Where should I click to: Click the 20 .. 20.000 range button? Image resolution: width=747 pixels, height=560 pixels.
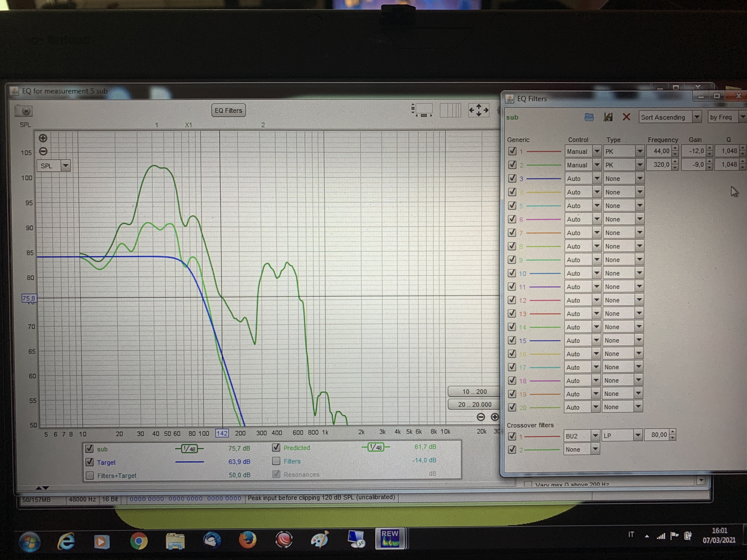474,404
